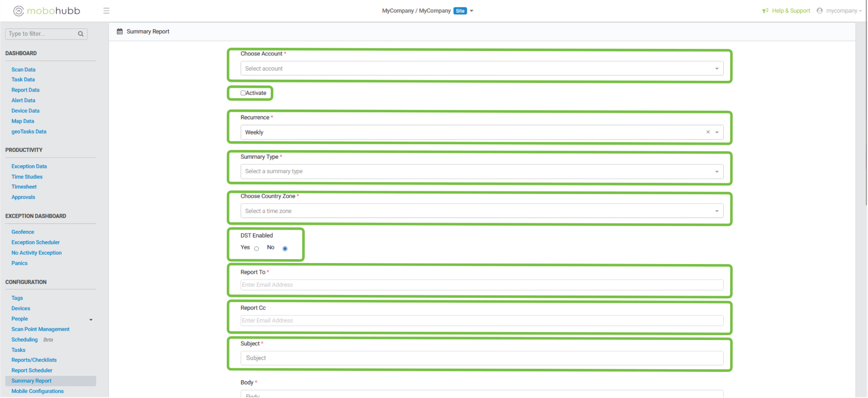Click the Help & Support megaphone icon

(765, 11)
